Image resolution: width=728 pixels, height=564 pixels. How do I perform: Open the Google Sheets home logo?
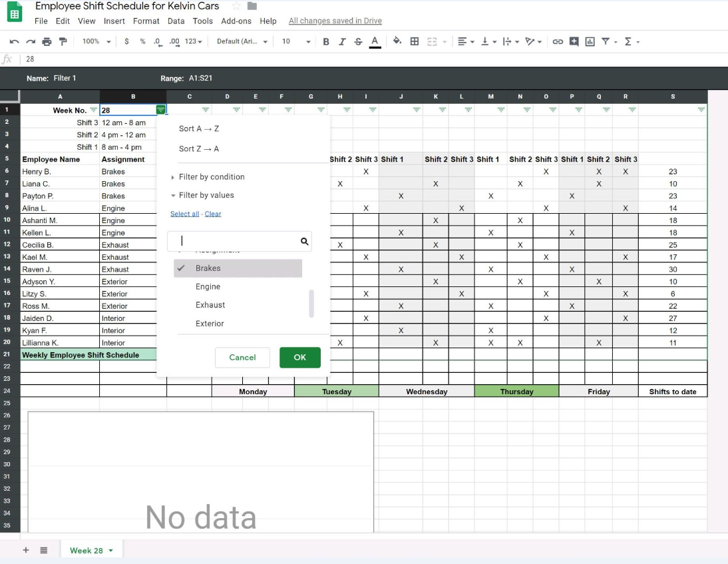tap(15, 12)
